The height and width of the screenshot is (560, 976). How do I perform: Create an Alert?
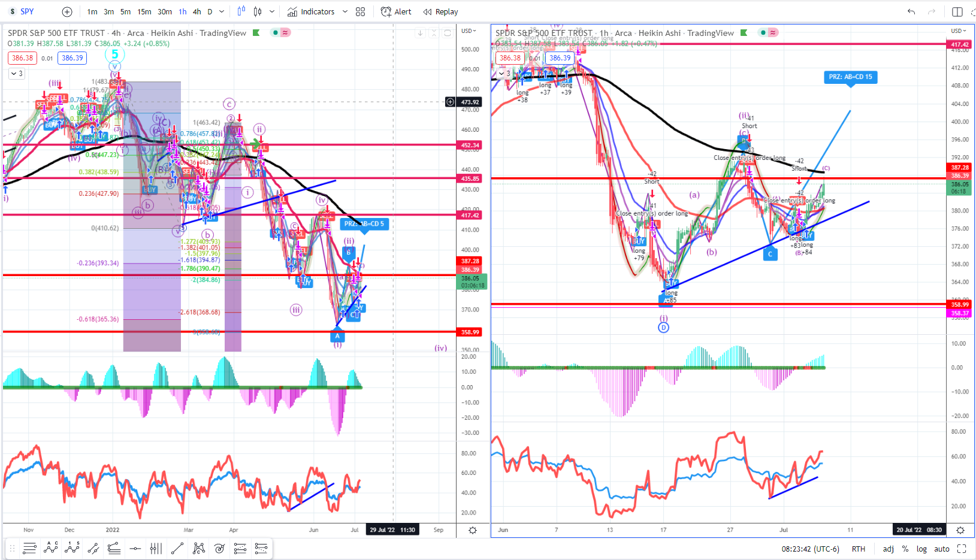396,11
